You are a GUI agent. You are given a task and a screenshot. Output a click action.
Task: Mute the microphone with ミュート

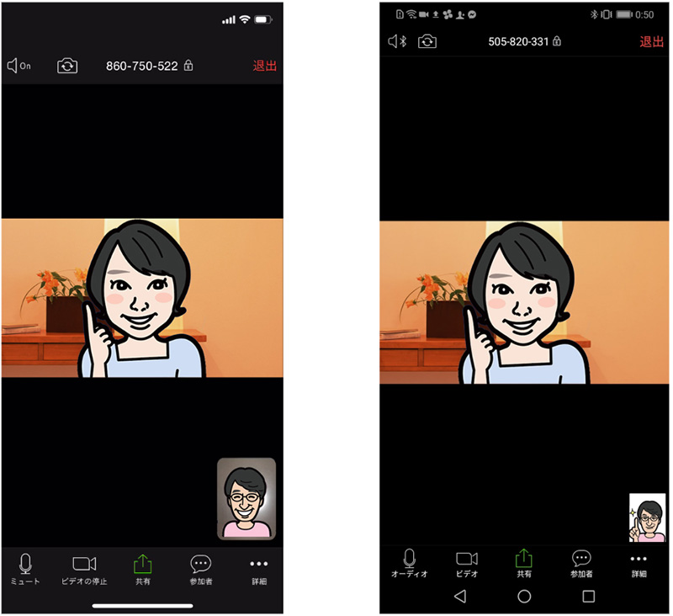click(25, 568)
